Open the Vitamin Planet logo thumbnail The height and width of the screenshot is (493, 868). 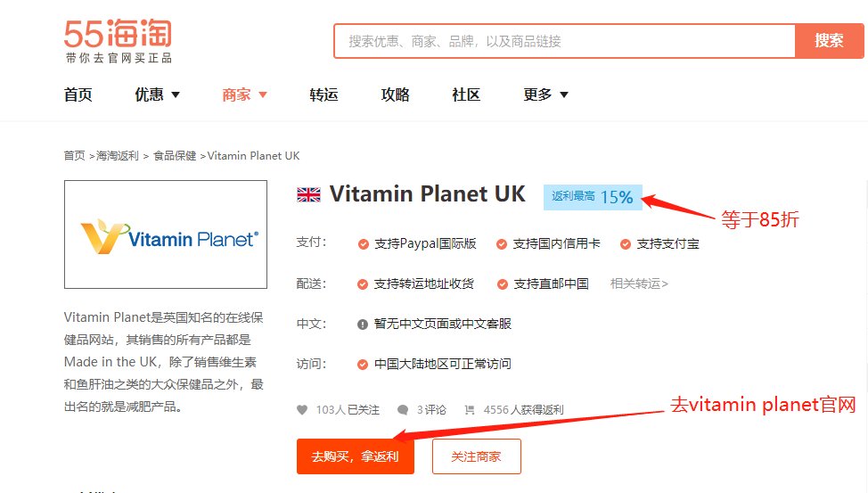(166, 234)
